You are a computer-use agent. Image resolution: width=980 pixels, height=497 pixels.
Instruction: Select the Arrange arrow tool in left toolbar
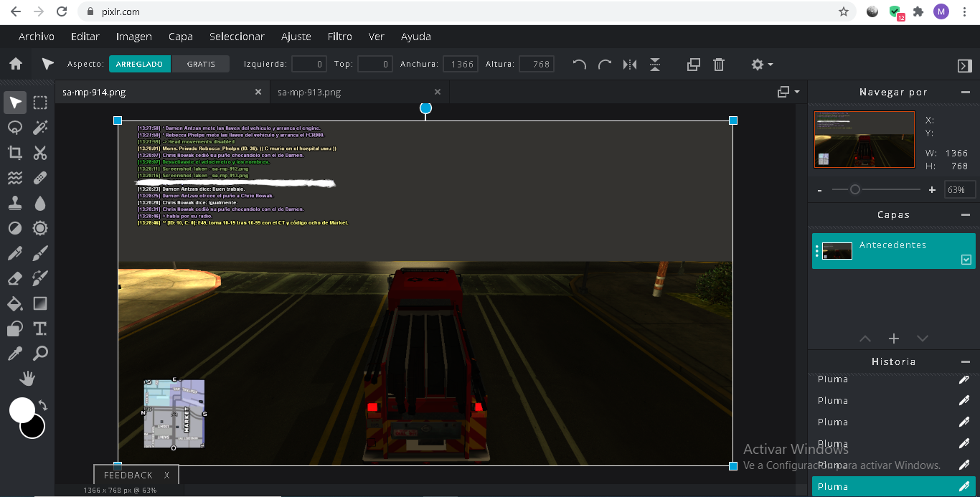click(x=15, y=103)
